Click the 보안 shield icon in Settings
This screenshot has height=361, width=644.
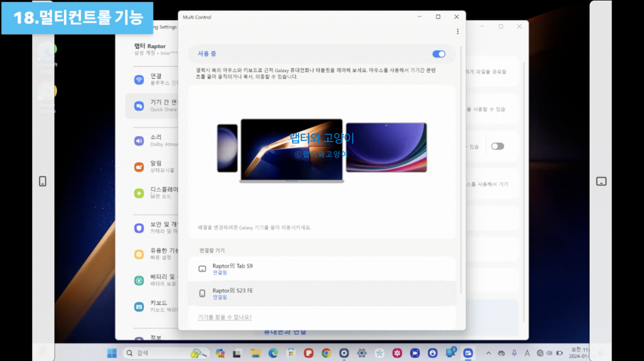pos(139,228)
